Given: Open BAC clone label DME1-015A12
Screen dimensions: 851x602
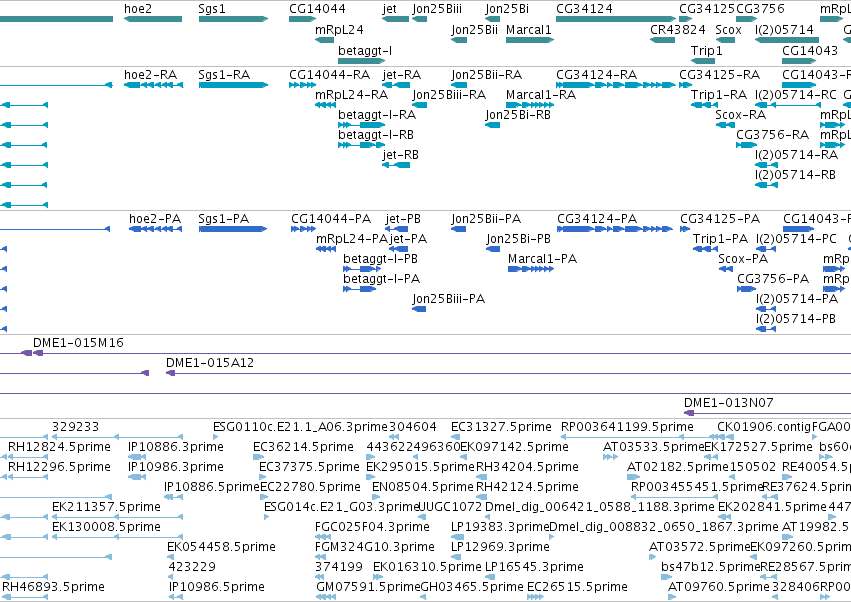Looking at the screenshot, I should pyautogui.click(x=209, y=363).
